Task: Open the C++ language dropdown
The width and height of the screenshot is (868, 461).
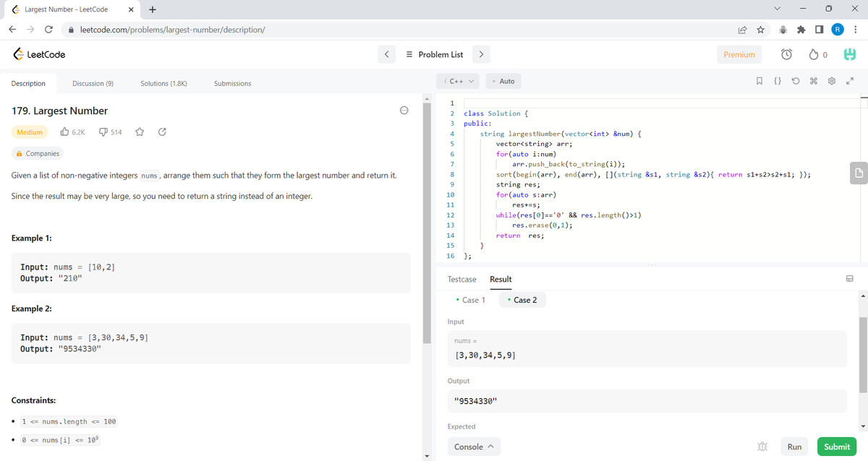Action: tap(459, 81)
